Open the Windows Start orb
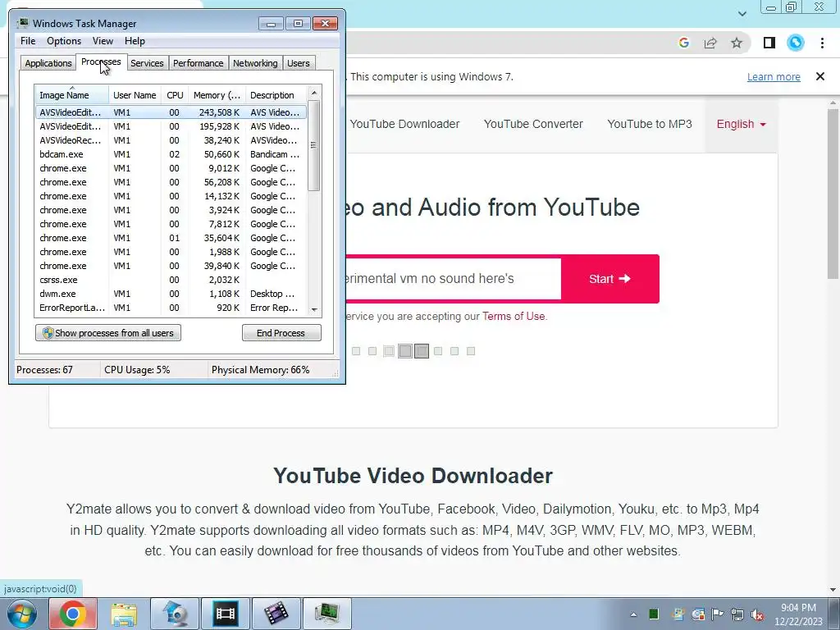The width and height of the screenshot is (840, 630). pos(22,614)
